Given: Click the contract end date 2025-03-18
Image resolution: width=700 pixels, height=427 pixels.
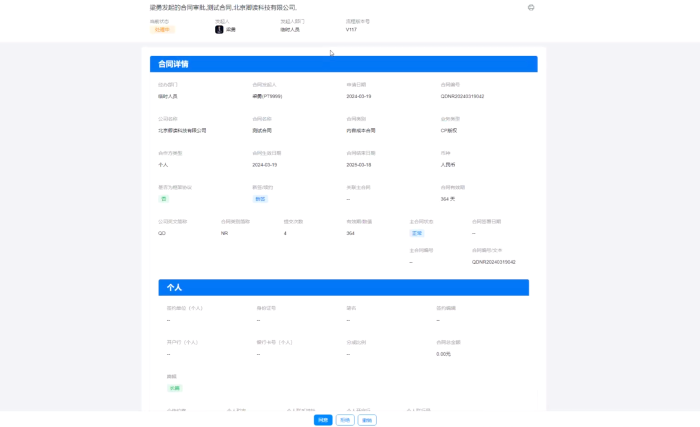Looking at the screenshot, I should pos(359,164).
